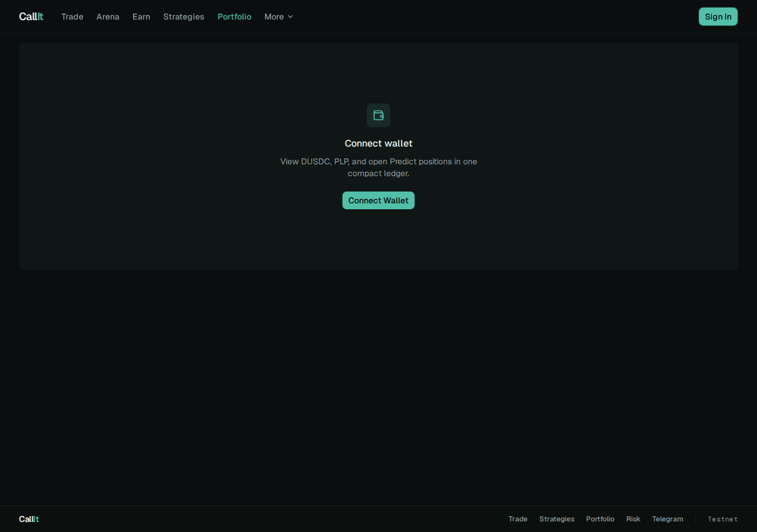Image resolution: width=757 pixels, height=532 pixels.
Task: Select the Portfolio tab in the header
Action: click(x=234, y=17)
